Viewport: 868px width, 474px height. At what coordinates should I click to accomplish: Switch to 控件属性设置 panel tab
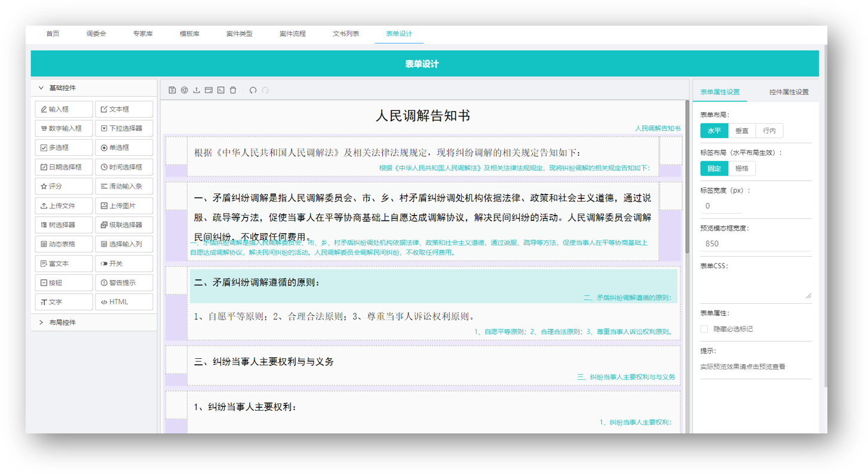coord(789,92)
